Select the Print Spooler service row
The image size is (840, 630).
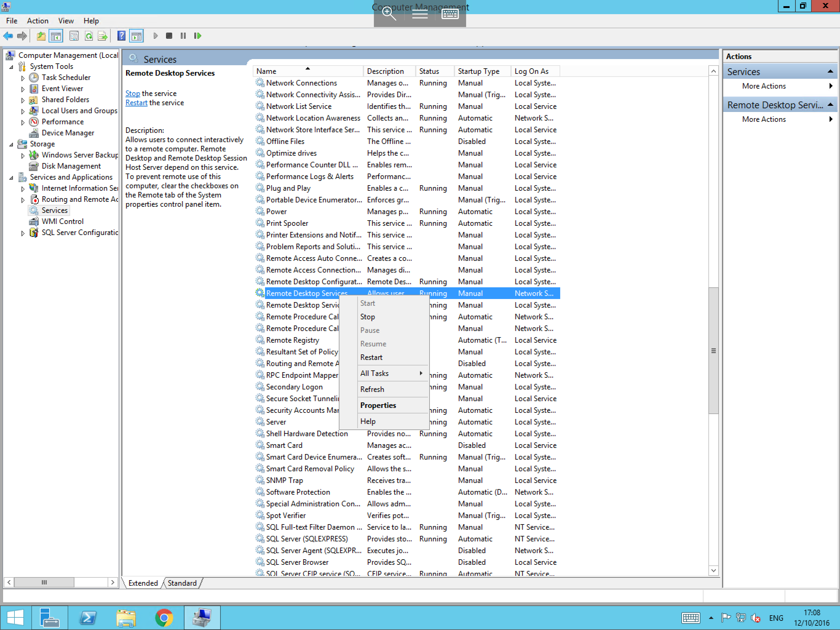click(x=406, y=223)
